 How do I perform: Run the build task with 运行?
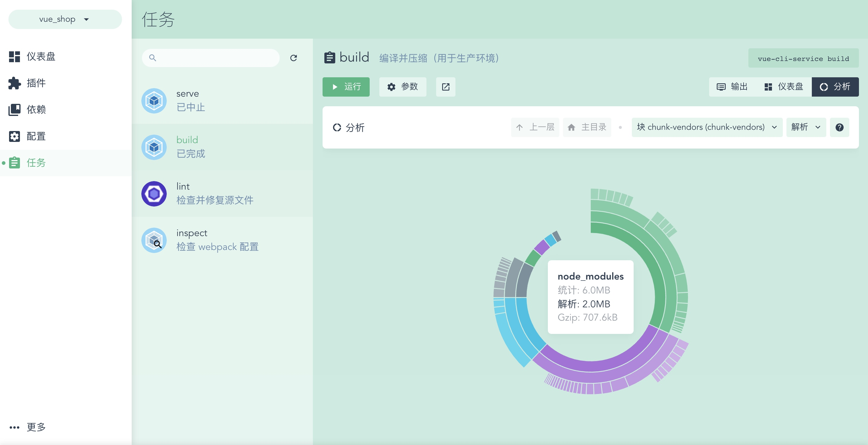tap(346, 87)
